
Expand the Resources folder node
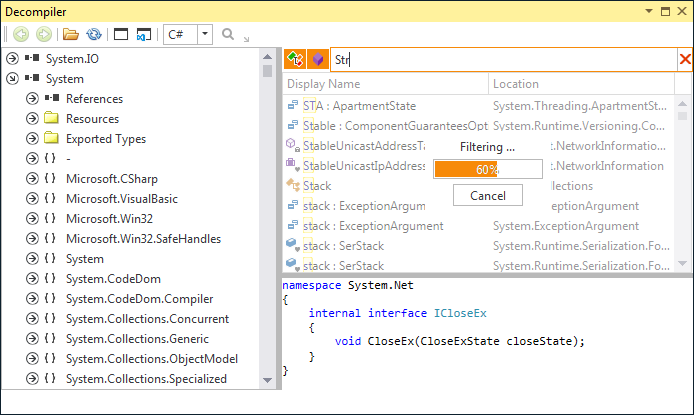pyautogui.click(x=32, y=119)
